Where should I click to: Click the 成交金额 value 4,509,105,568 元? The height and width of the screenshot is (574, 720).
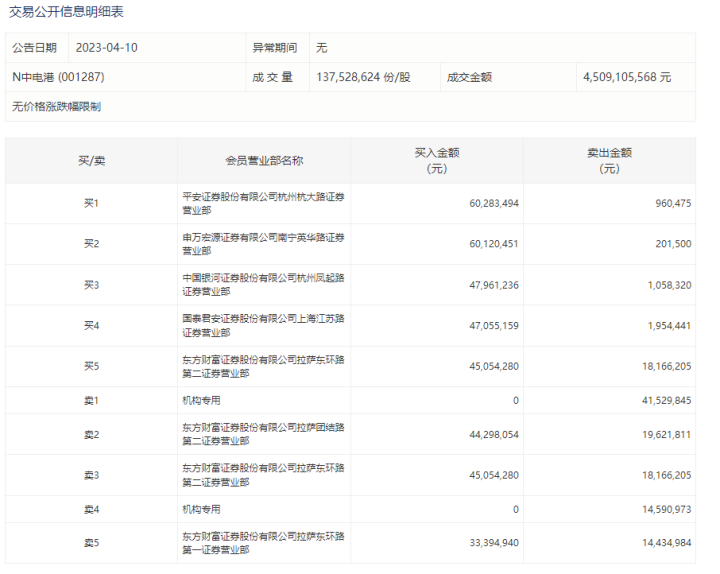tap(627, 76)
